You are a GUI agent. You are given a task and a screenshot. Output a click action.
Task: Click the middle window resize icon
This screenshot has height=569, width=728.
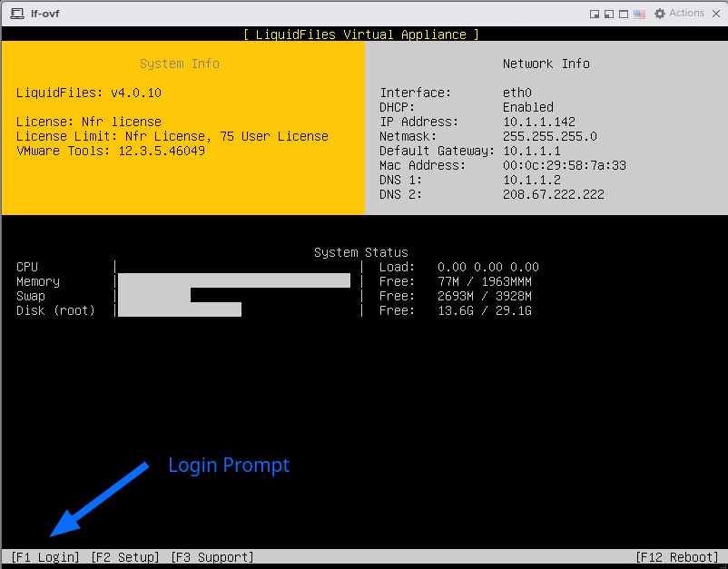pyautogui.click(x=609, y=13)
